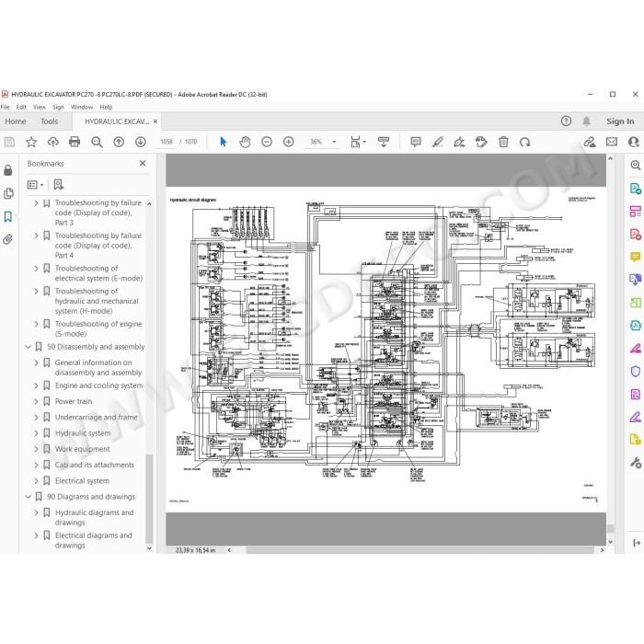The height and width of the screenshot is (644, 644).
Task: Click the zoom percentage field 36%
Action: (316, 142)
